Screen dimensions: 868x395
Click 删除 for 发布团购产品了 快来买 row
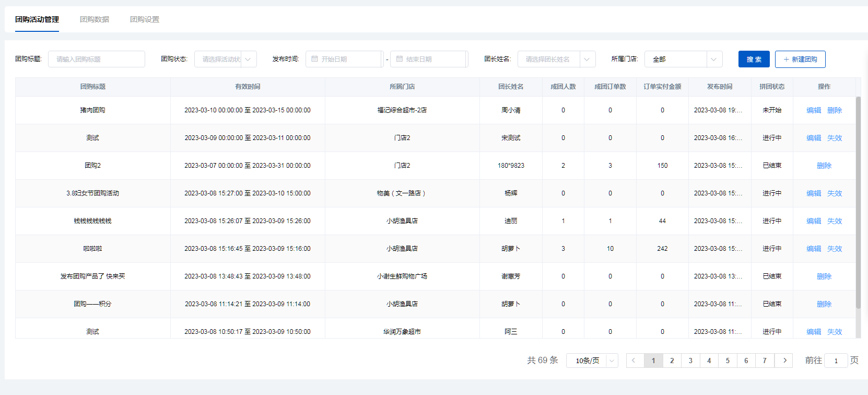[x=824, y=276]
